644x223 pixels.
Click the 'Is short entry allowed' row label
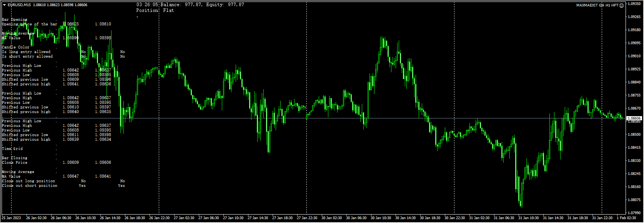(x=27, y=57)
